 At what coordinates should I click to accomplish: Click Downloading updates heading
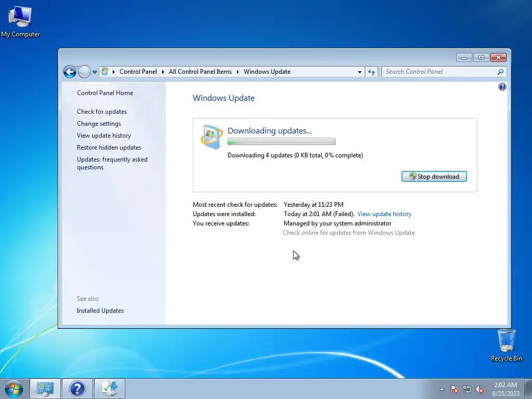pyautogui.click(x=270, y=130)
